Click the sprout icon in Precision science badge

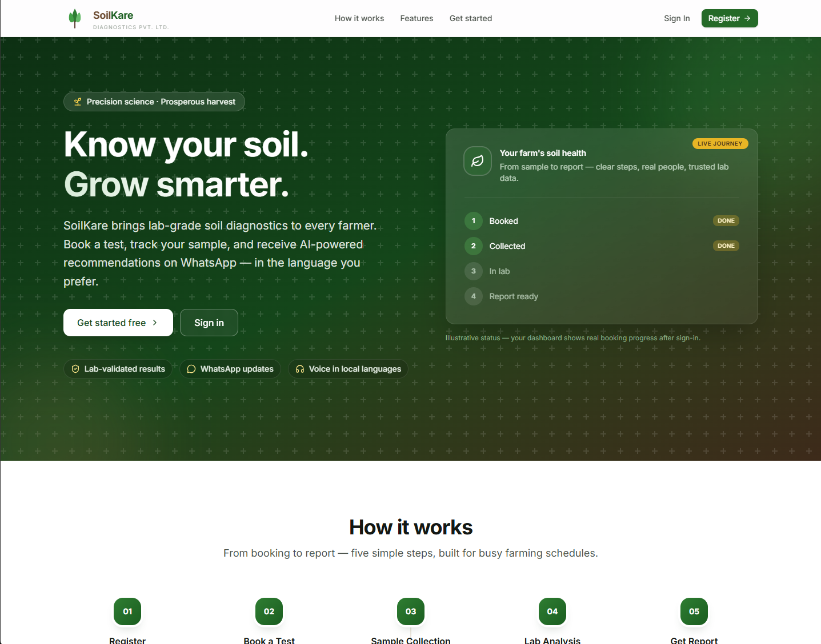pyautogui.click(x=78, y=102)
